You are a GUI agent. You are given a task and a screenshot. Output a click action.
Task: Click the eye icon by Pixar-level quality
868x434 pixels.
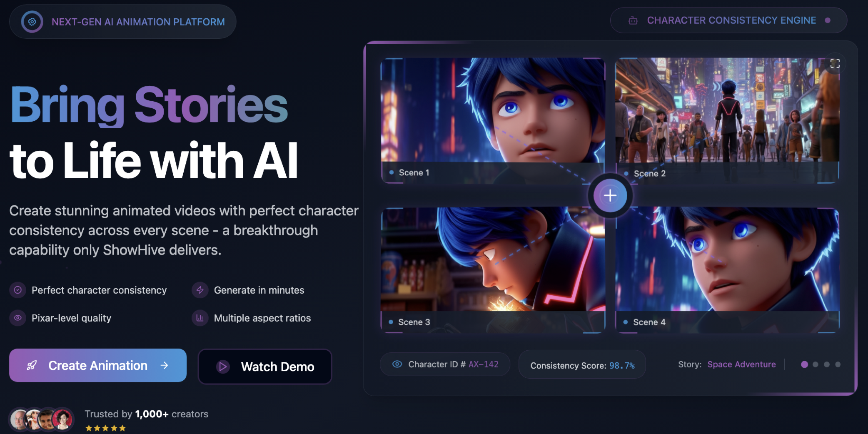pos(17,318)
